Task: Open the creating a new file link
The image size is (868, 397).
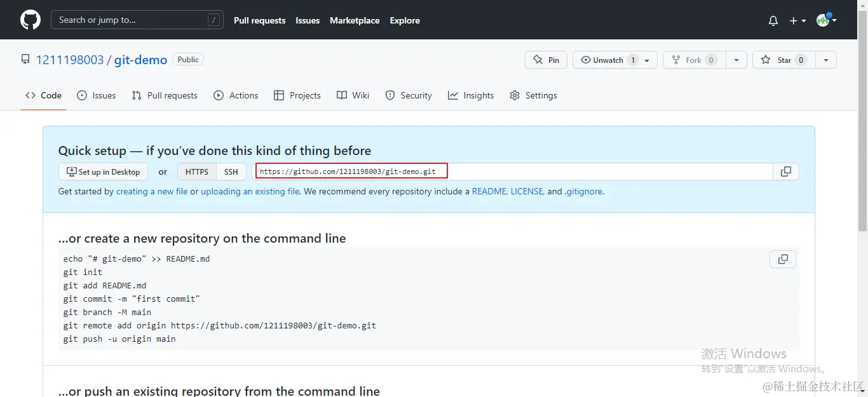Action: 152,191
